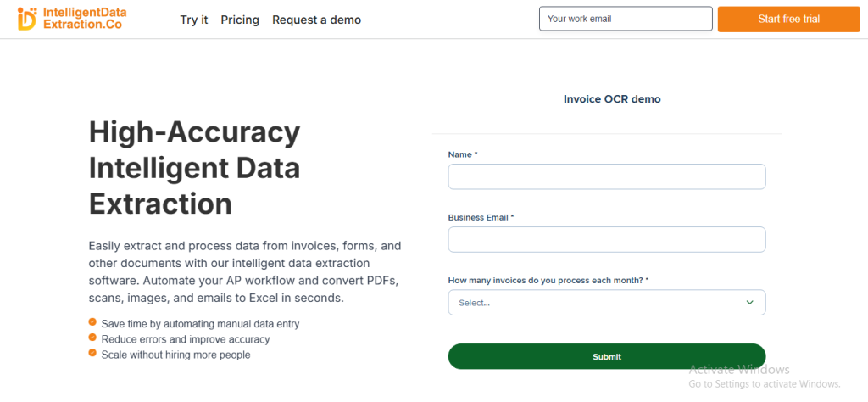Click the chevron arrow in the Select box
This screenshot has width=868, height=402.
(x=749, y=303)
